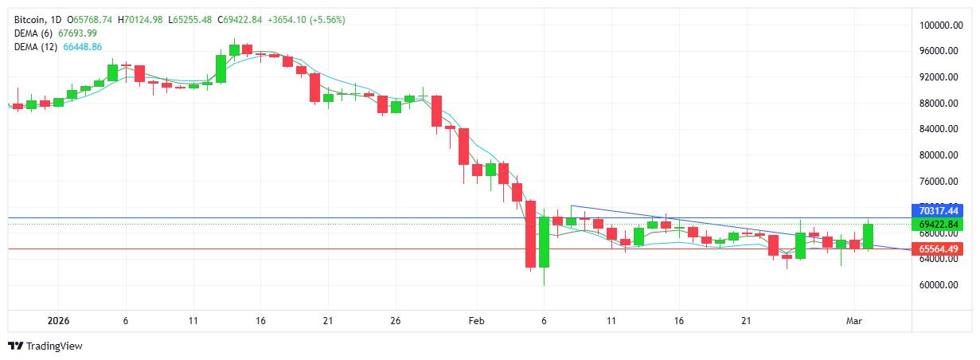Click the TradingView logo icon
Screen dimensions: 980x360
[15, 346]
